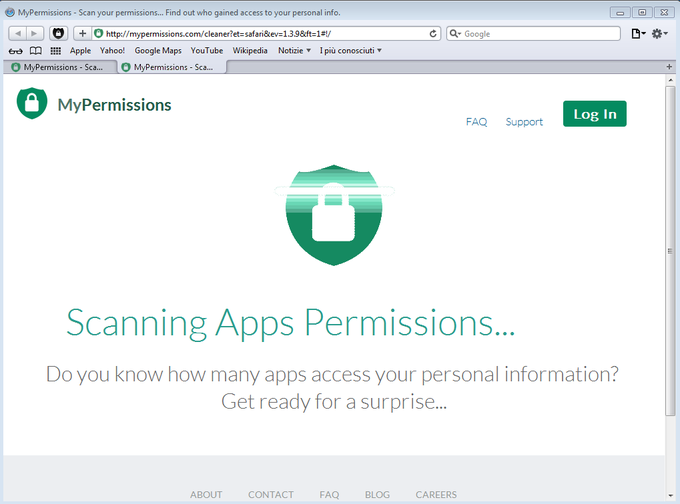Open the Reading List glasses icon
The width and height of the screenshot is (680, 504).
click(15, 51)
